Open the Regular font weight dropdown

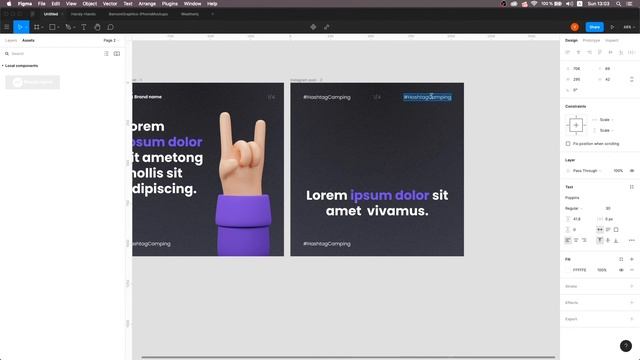(573, 208)
